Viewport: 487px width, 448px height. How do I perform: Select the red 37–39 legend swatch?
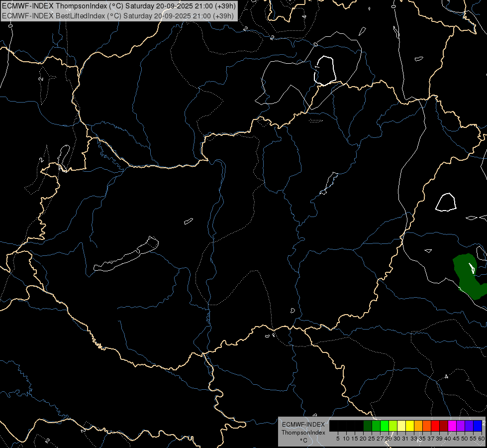435,426
